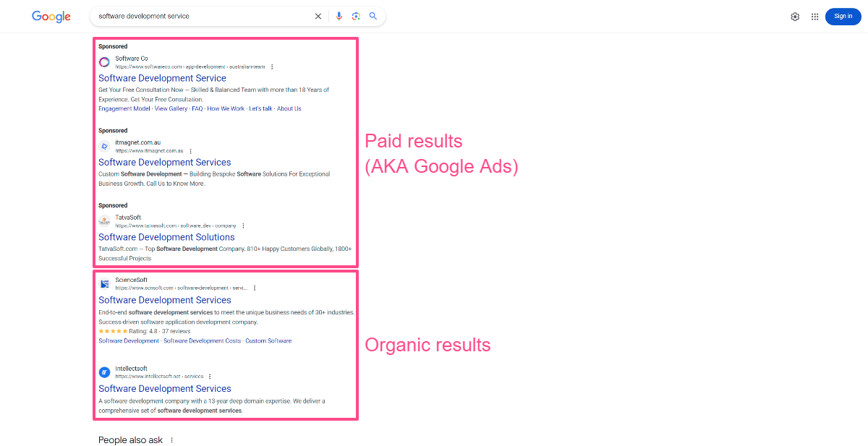Open TatvaSoft's Software Development Solutions ad
Image resolution: width=868 pixels, height=446 pixels.
pos(166,237)
